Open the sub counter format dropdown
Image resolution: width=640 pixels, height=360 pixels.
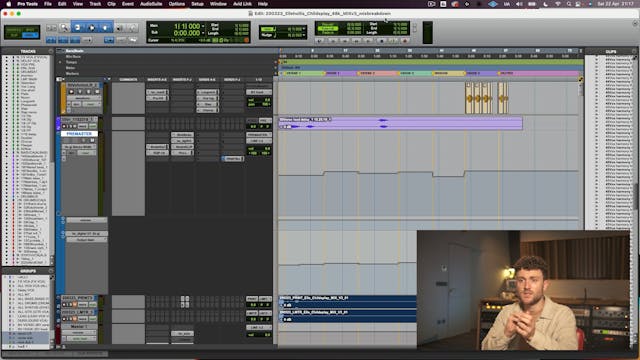(203, 33)
